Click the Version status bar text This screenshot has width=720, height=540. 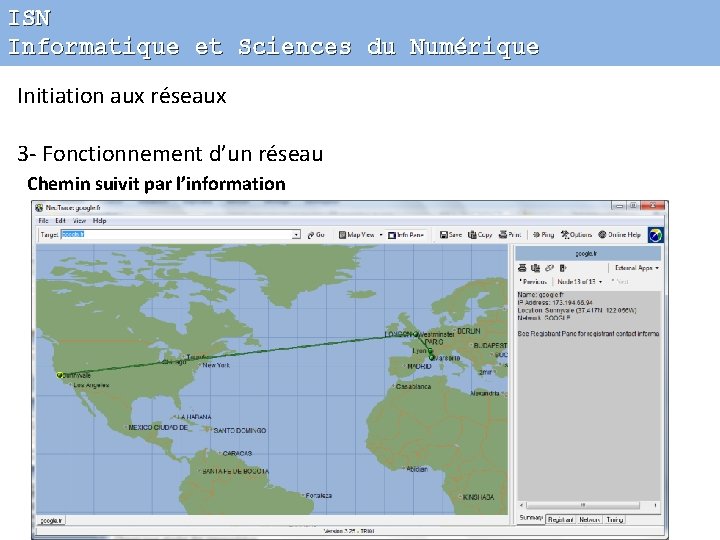click(349, 531)
